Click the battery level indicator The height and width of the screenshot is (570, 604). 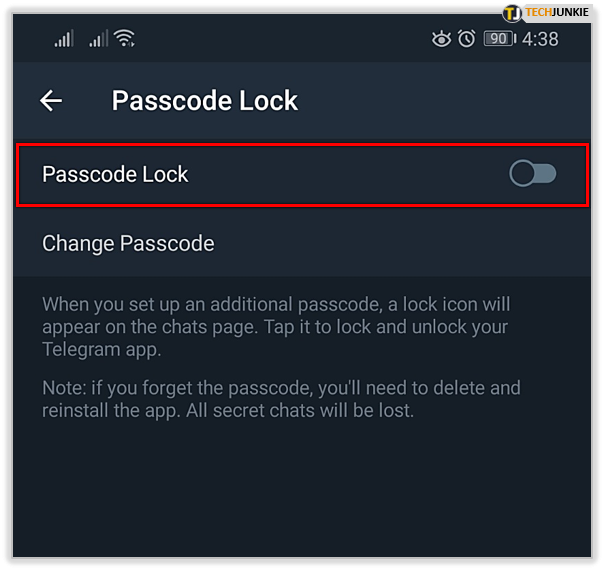pyautogui.click(x=499, y=39)
